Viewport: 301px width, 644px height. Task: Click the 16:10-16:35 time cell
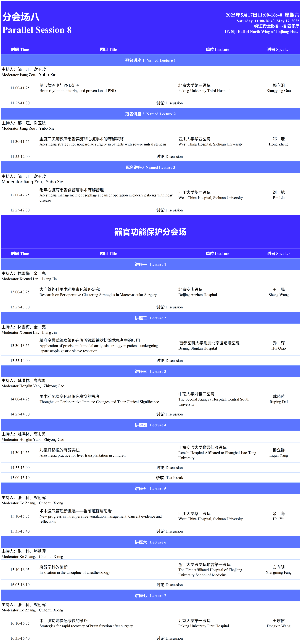click(x=20, y=623)
